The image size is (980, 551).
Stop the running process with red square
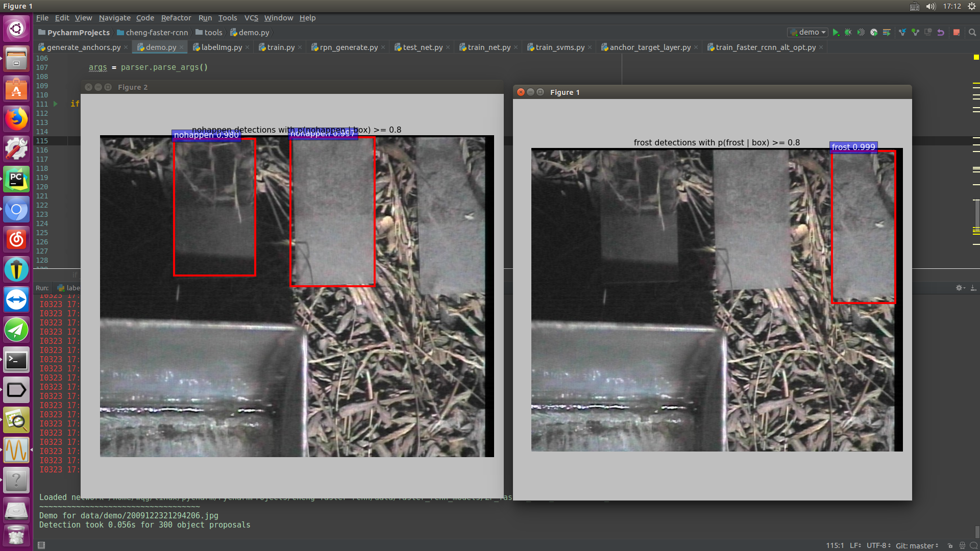(x=957, y=32)
